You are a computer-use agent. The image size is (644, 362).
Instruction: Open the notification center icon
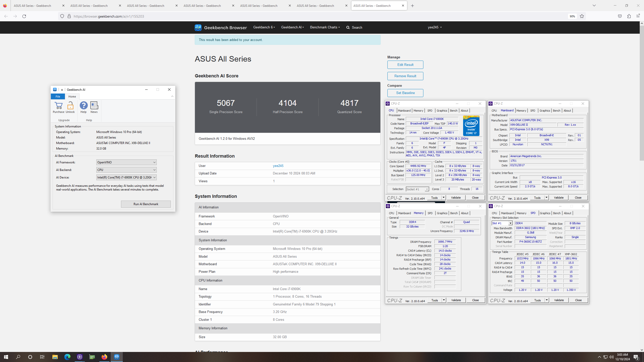pos(636,357)
